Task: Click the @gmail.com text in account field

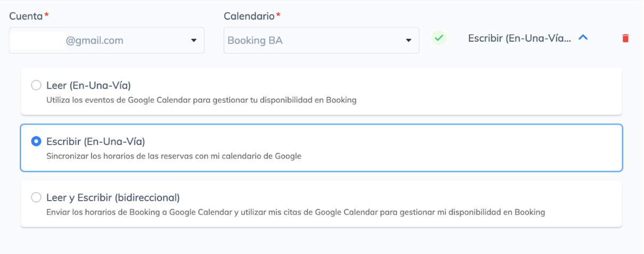Action: tap(94, 41)
